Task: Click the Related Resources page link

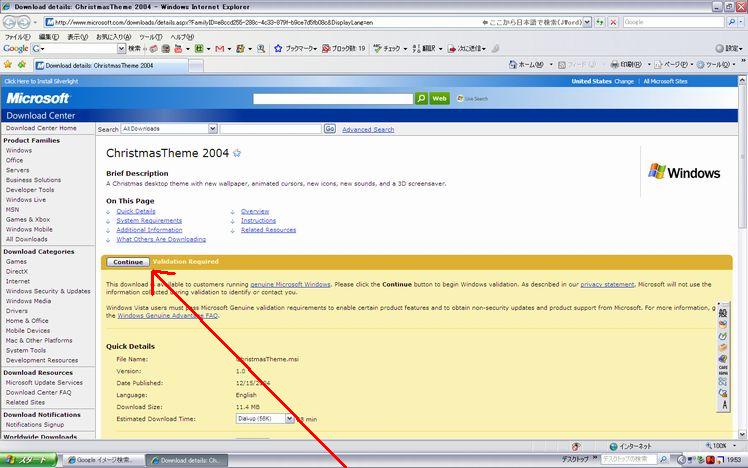Action: coord(268,230)
